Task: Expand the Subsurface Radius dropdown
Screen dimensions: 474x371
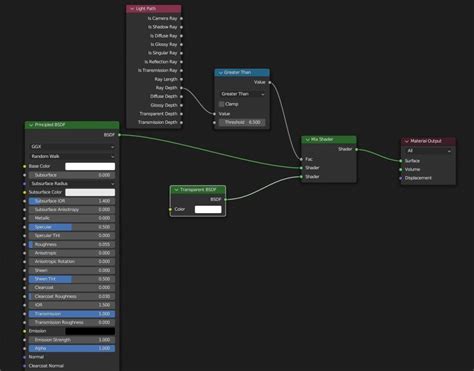Action: [72, 184]
